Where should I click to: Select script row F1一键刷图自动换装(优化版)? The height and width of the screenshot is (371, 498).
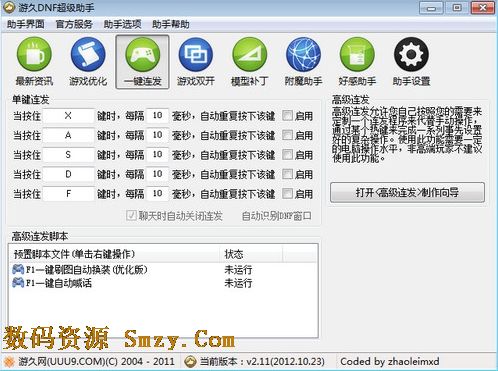163,269
